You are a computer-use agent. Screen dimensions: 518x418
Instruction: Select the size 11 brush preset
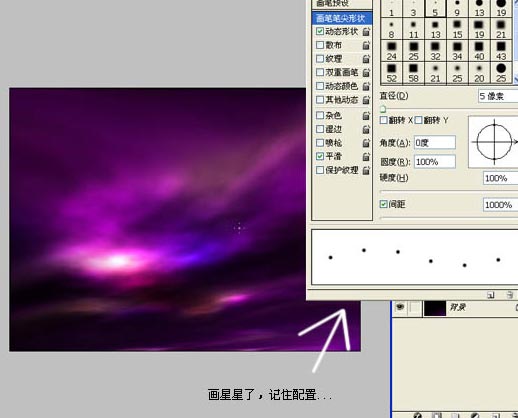tap(413, 29)
